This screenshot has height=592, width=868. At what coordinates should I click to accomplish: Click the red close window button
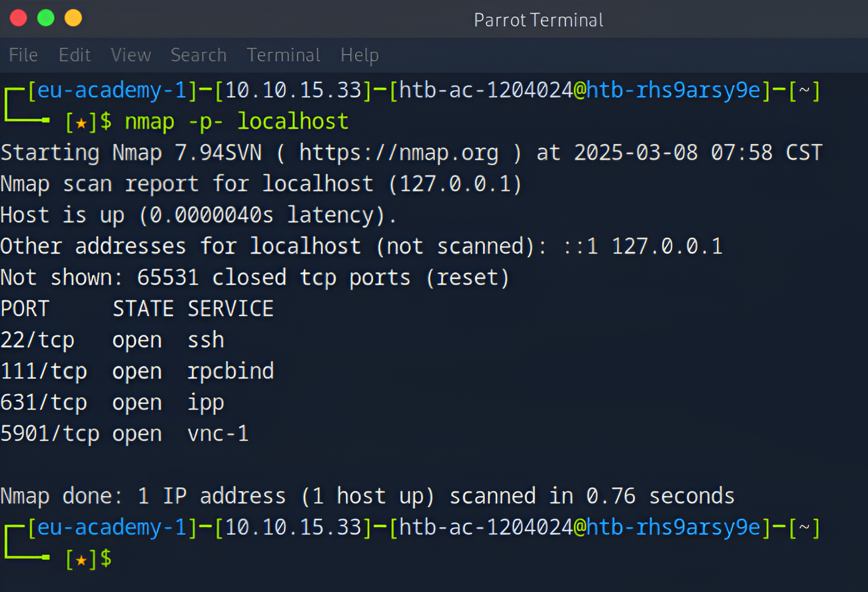tap(18, 18)
